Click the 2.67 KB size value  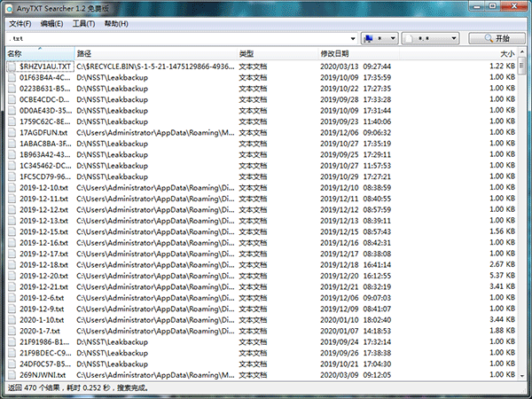502,264
